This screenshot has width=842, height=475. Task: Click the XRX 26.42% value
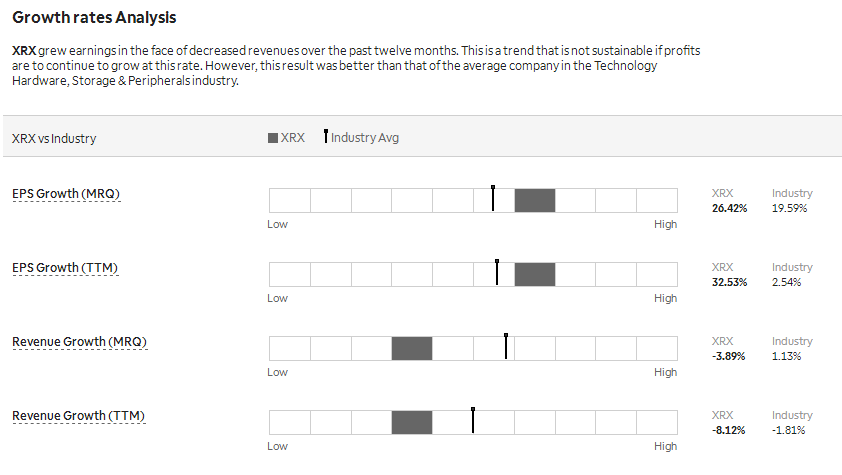(x=729, y=208)
